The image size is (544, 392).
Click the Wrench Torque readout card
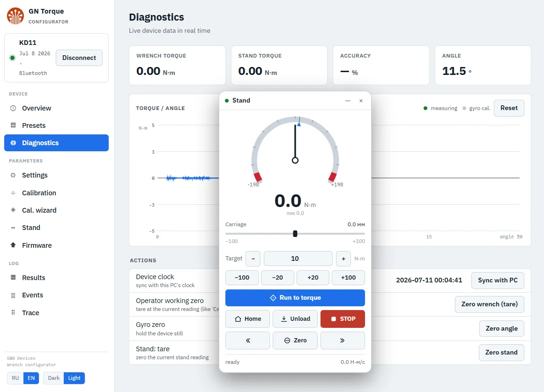(177, 65)
